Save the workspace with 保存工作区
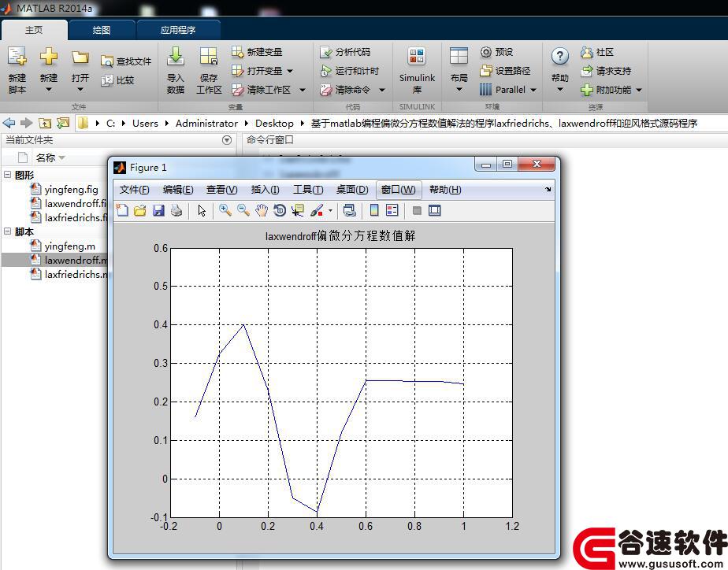728x570 pixels. [x=209, y=69]
